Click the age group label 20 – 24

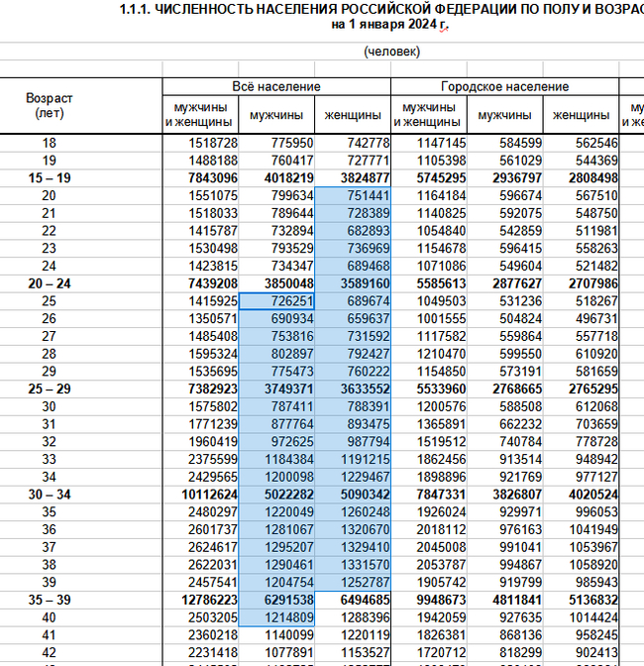tap(49, 283)
